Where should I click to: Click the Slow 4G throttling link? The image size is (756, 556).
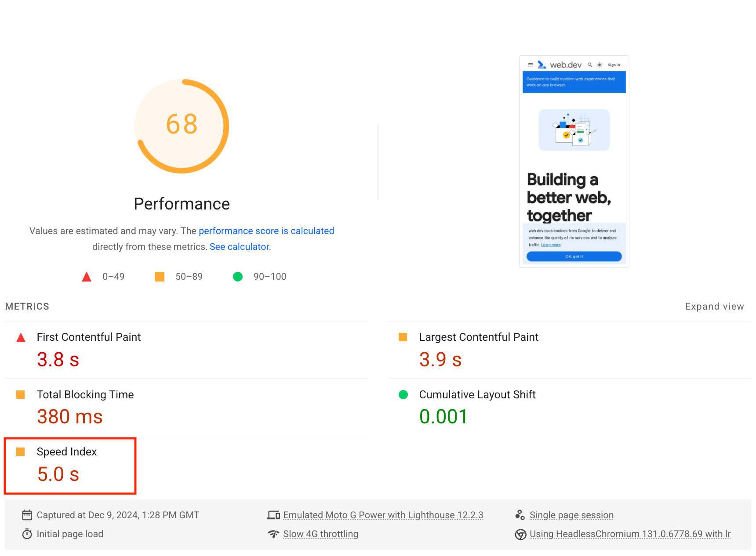320,534
